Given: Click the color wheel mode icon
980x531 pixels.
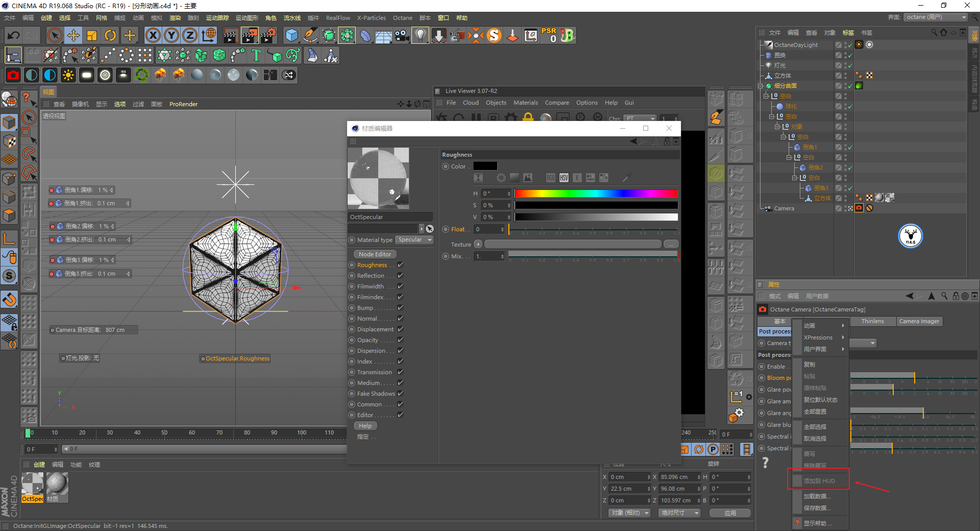Looking at the screenshot, I should 501,178.
